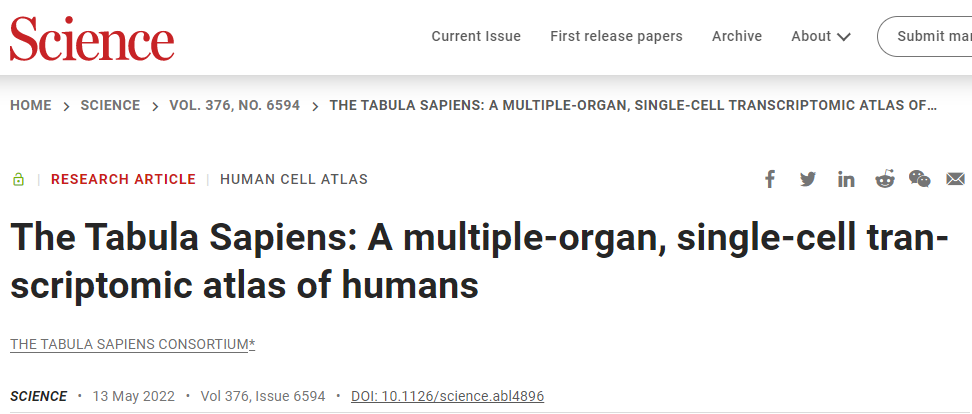
Task: Share article on WeChat
Action: 919,179
